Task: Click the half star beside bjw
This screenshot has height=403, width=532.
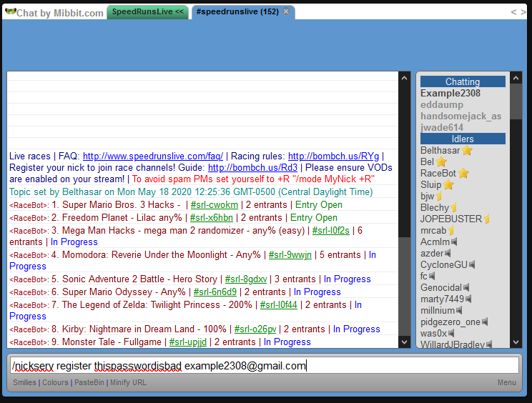Action: pyautogui.click(x=439, y=196)
